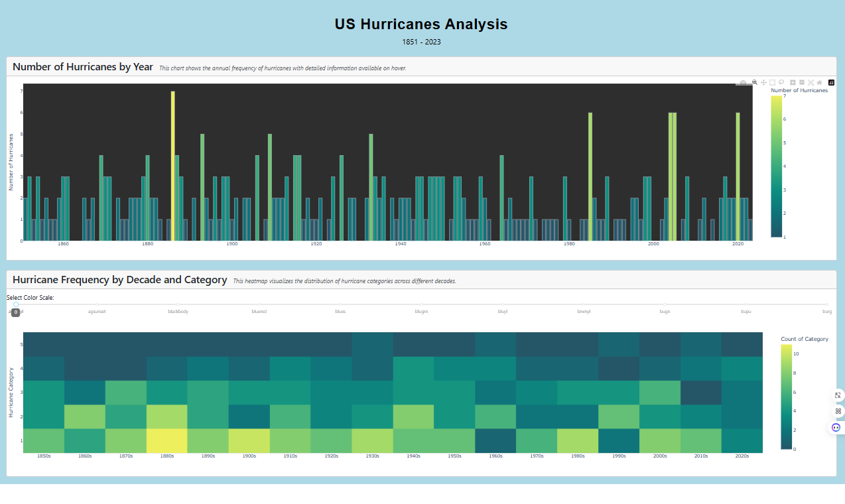The height and width of the screenshot is (504, 845).
Task: Activate the Lasso Select tool
Action: (x=781, y=82)
